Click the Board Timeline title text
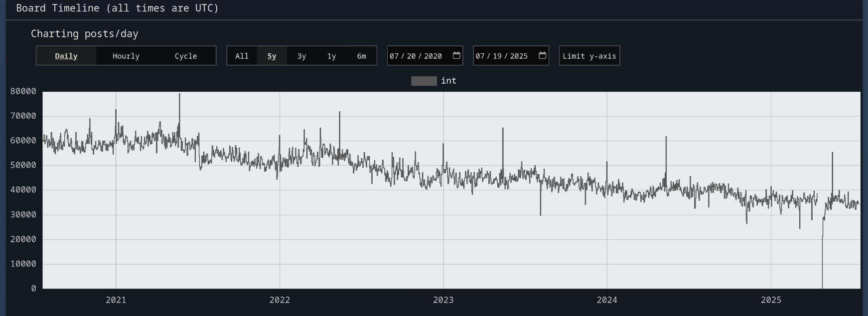Image resolution: width=868 pixels, height=316 pixels. (118, 8)
